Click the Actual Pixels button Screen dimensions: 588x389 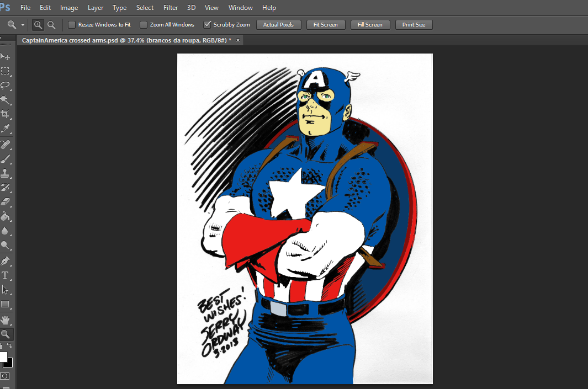pyautogui.click(x=278, y=25)
